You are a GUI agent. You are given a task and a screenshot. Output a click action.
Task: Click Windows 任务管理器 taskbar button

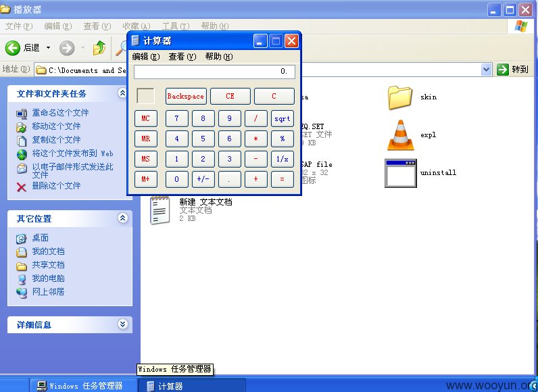[83, 385]
